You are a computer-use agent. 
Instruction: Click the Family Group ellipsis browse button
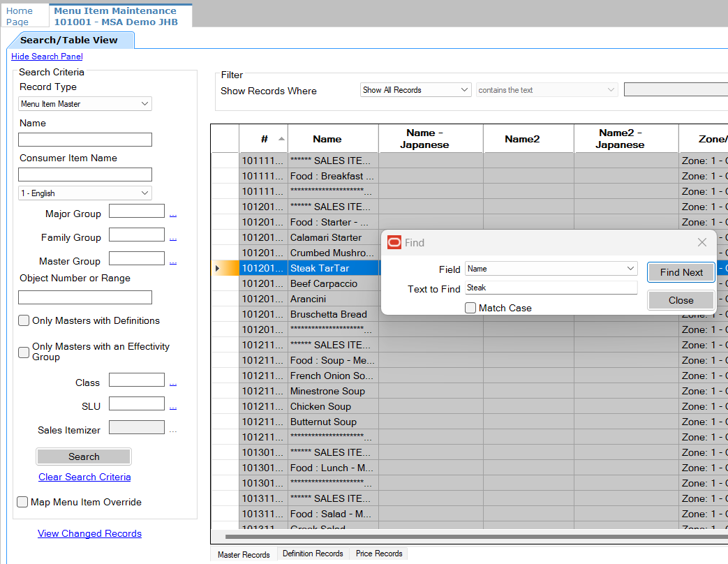click(x=173, y=238)
